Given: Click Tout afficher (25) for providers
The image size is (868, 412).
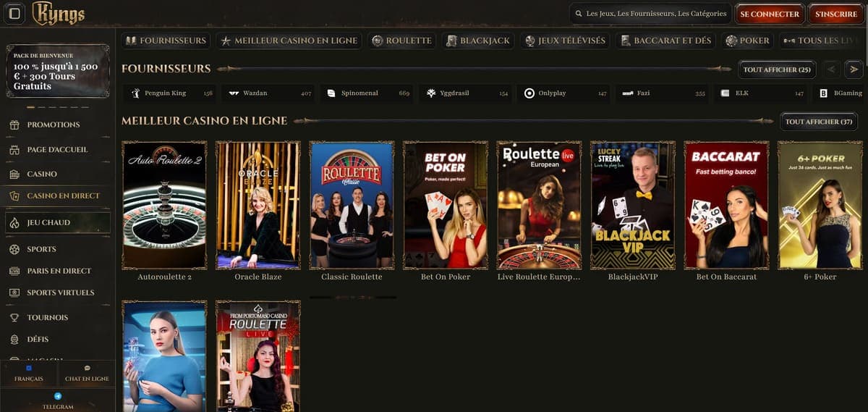Looking at the screenshot, I should pyautogui.click(x=777, y=70).
